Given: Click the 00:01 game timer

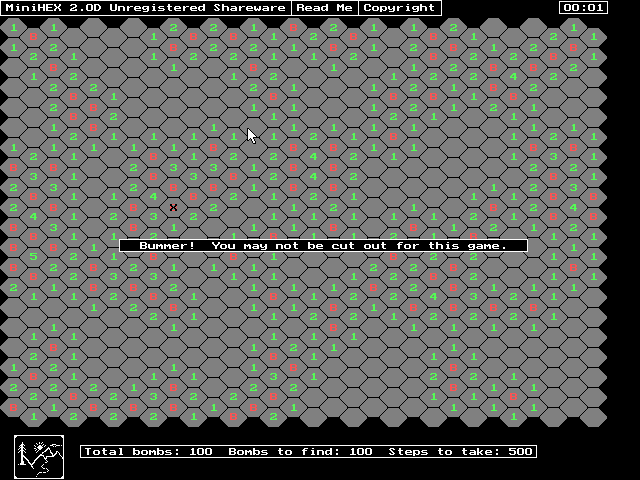Looking at the screenshot, I should [583, 8].
